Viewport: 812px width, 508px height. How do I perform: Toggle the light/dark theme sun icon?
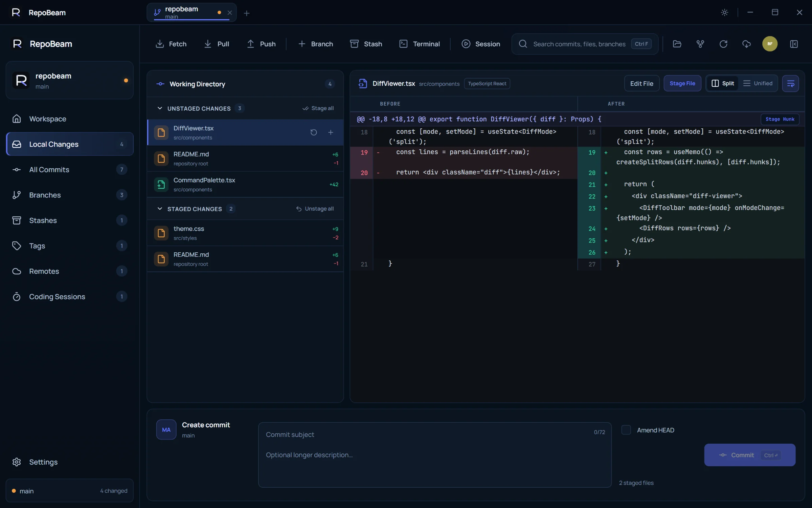click(x=724, y=13)
